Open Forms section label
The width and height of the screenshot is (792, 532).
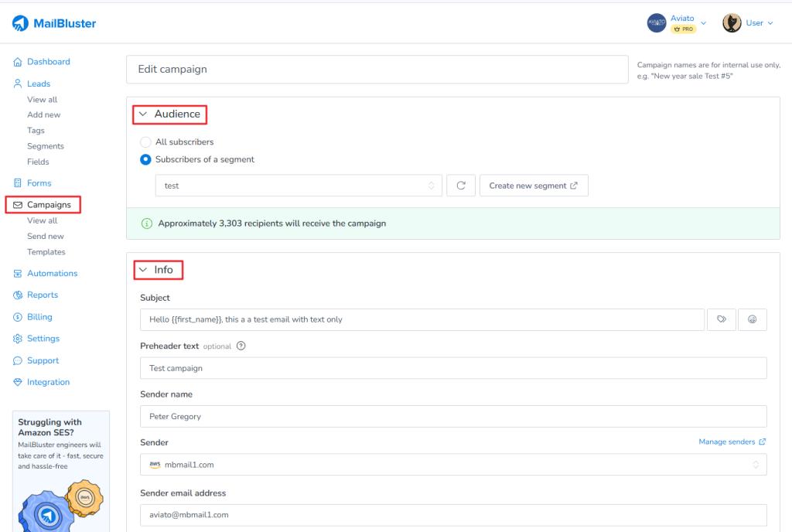coord(39,182)
